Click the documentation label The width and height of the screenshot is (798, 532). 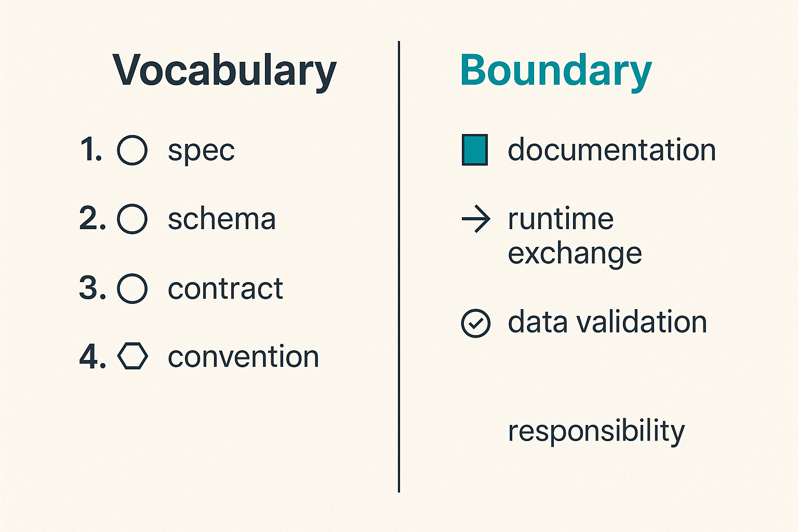pyautogui.click(x=612, y=150)
